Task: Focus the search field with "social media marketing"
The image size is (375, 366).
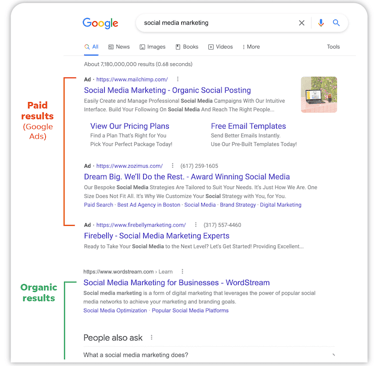Action: pos(217,23)
